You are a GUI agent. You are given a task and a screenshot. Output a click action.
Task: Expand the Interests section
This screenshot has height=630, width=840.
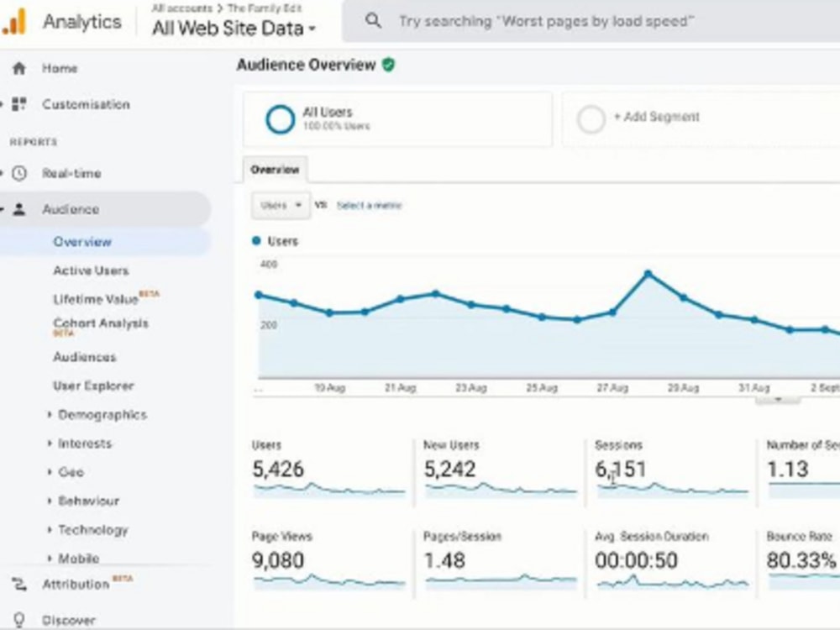click(x=50, y=443)
